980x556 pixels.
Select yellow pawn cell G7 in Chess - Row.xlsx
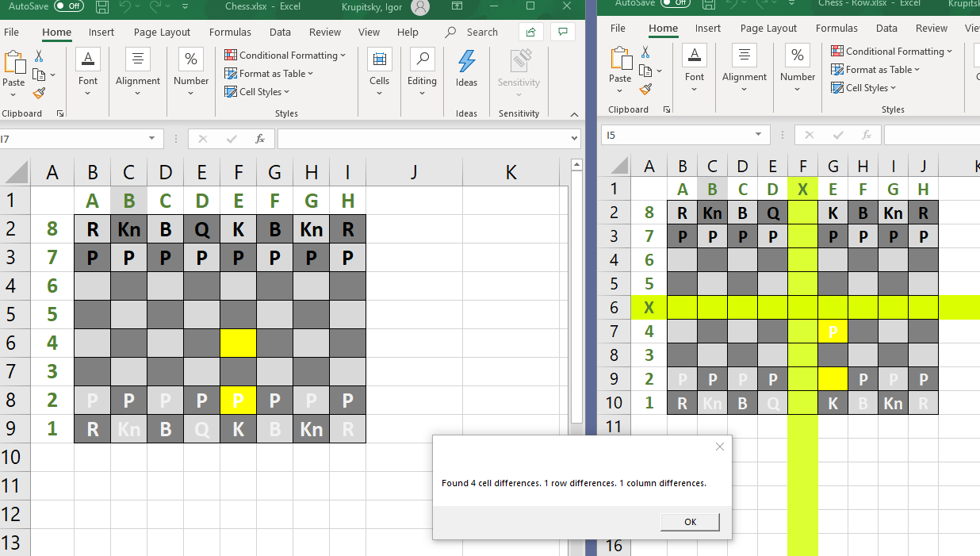833,332
